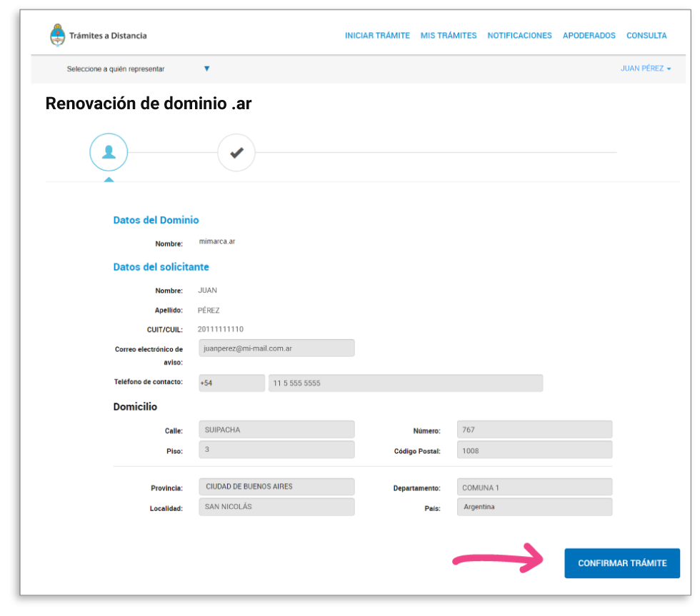Open the NOTIFICACIONES section
The width and height of the screenshot is (700, 616).
pyautogui.click(x=519, y=35)
